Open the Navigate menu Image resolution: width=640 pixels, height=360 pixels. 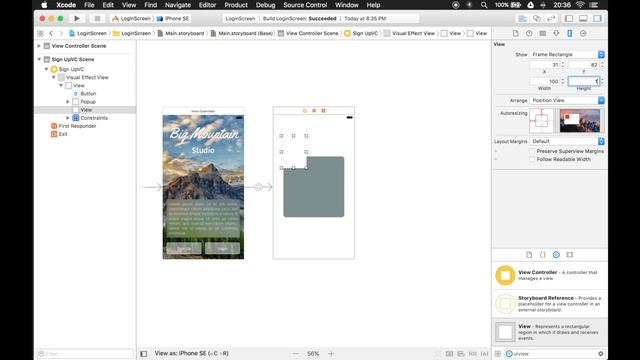[178, 5]
